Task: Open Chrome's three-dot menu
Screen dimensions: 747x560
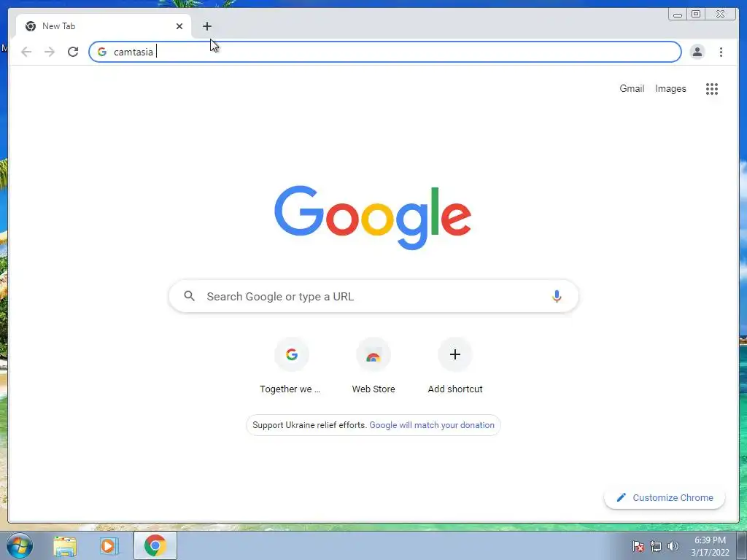Action: pos(721,52)
